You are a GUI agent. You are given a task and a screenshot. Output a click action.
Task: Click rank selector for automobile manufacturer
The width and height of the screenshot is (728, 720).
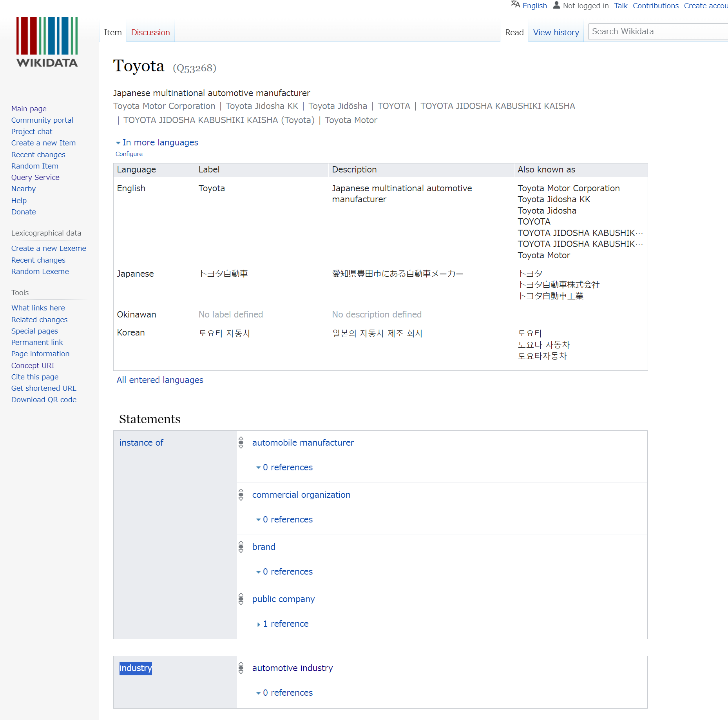click(x=241, y=443)
